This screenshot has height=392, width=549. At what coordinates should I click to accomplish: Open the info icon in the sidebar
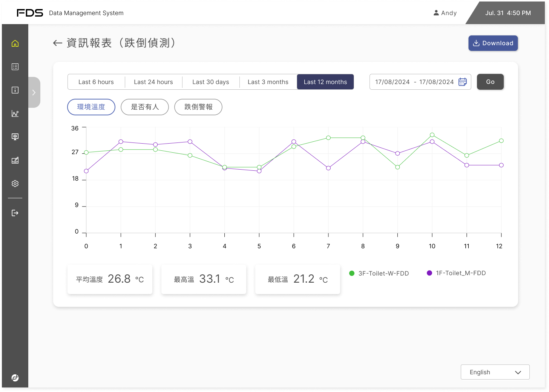pyautogui.click(x=15, y=90)
